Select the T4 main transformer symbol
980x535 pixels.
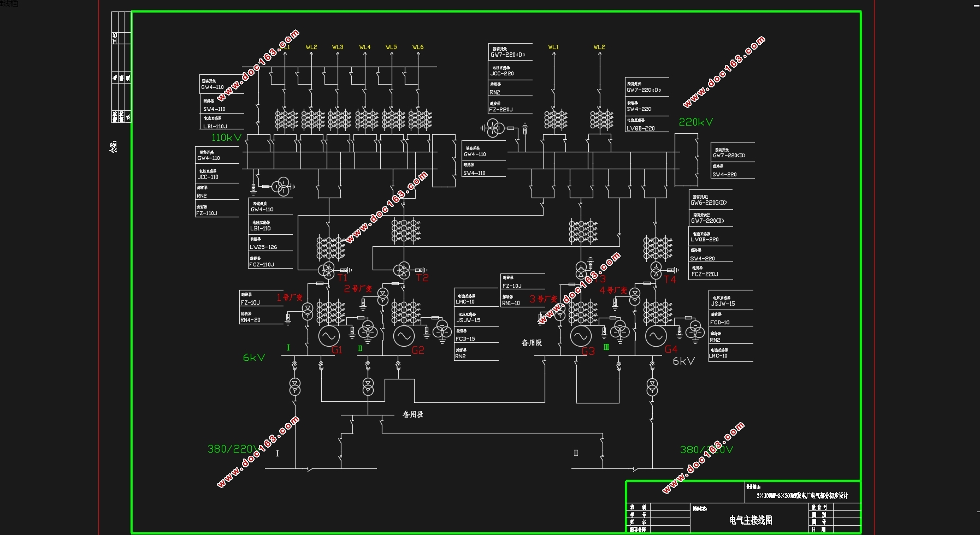[656, 270]
